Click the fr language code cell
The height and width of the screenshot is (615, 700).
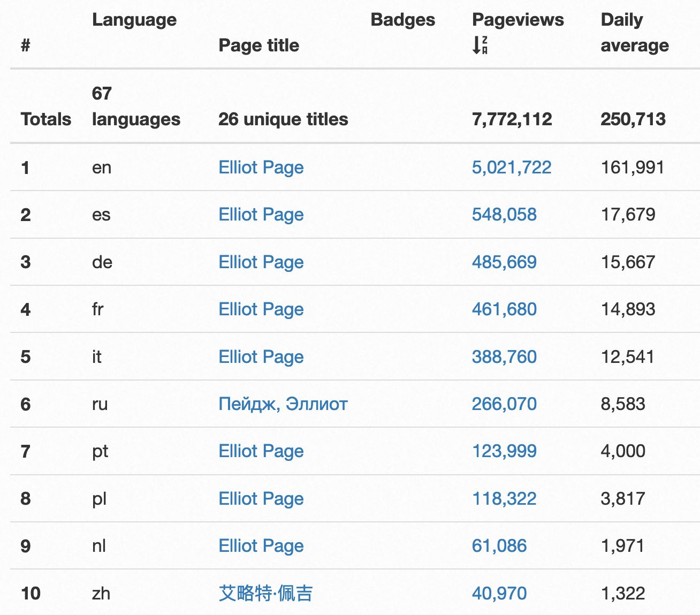97,309
